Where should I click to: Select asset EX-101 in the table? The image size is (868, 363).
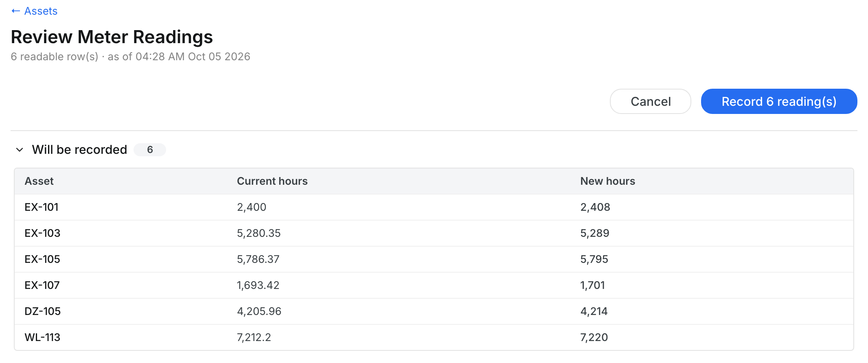[42, 207]
